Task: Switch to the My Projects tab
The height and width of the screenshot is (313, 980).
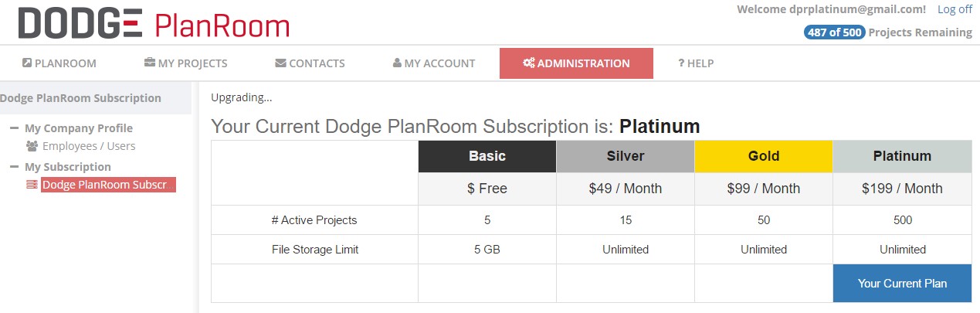Action: (186, 63)
